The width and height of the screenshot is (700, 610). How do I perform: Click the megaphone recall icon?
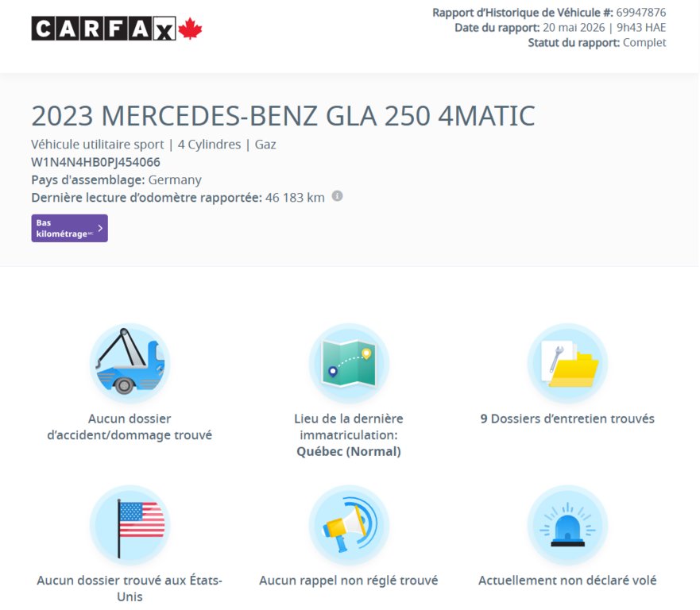tap(349, 525)
